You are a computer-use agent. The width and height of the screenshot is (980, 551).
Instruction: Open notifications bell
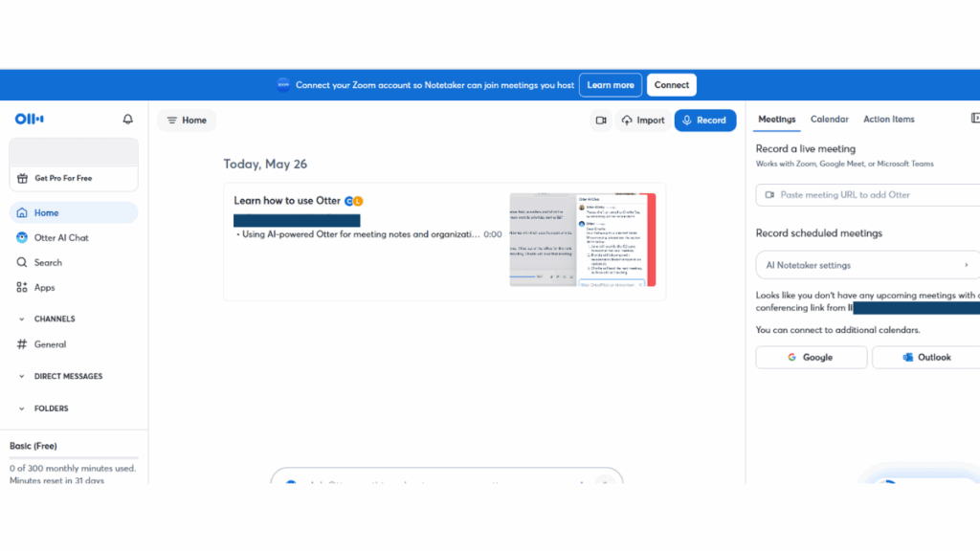[127, 119]
